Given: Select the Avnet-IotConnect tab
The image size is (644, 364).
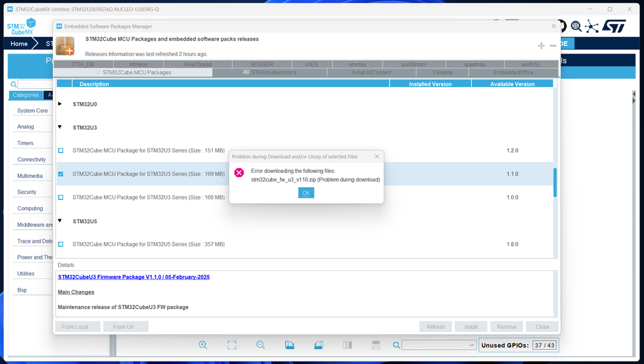Looking at the screenshot, I should coord(371,72).
